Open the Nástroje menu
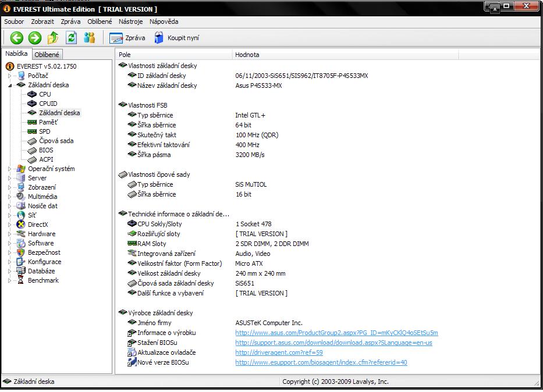Image resolution: width=543 pixels, height=392 pixels. point(130,22)
